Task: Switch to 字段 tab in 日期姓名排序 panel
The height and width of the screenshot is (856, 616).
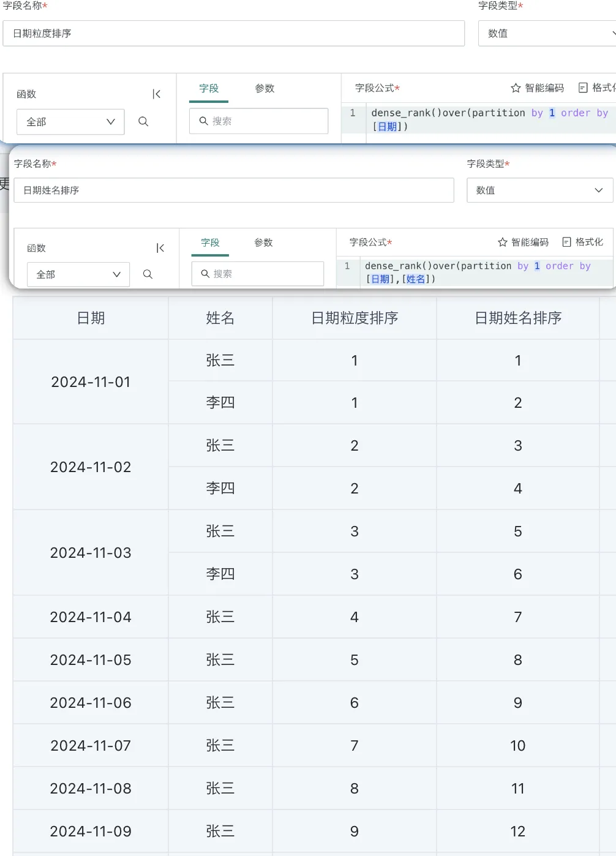Action: pos(210,243)
